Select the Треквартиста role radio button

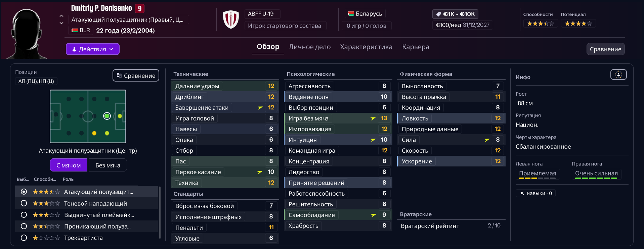point(24,238)
